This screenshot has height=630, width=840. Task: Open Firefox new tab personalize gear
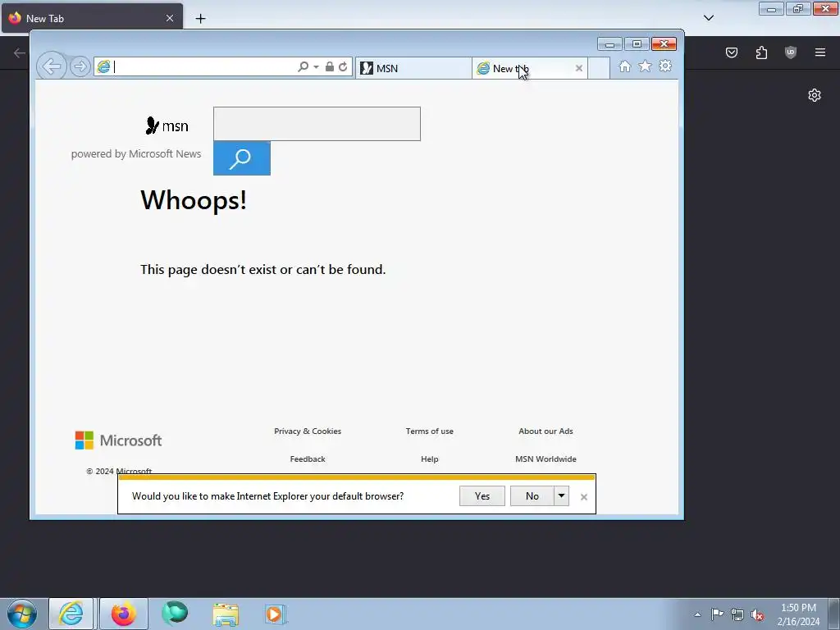[x=815, y=95]
